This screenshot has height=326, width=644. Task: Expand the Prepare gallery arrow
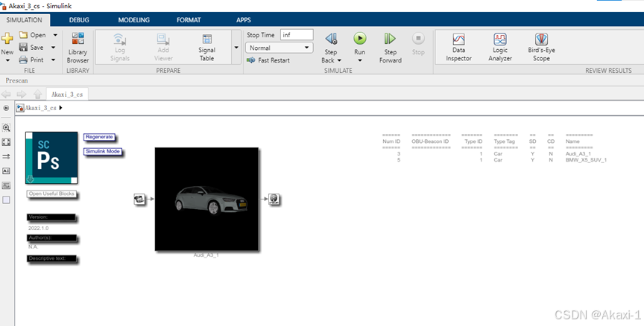click(x=236, y=47)
